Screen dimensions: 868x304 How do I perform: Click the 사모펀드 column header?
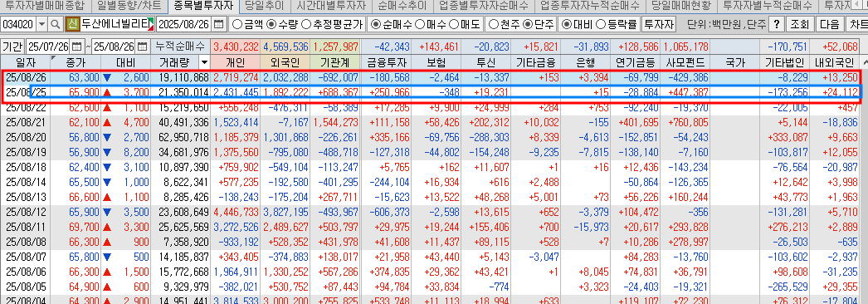(x=685, y=62)
